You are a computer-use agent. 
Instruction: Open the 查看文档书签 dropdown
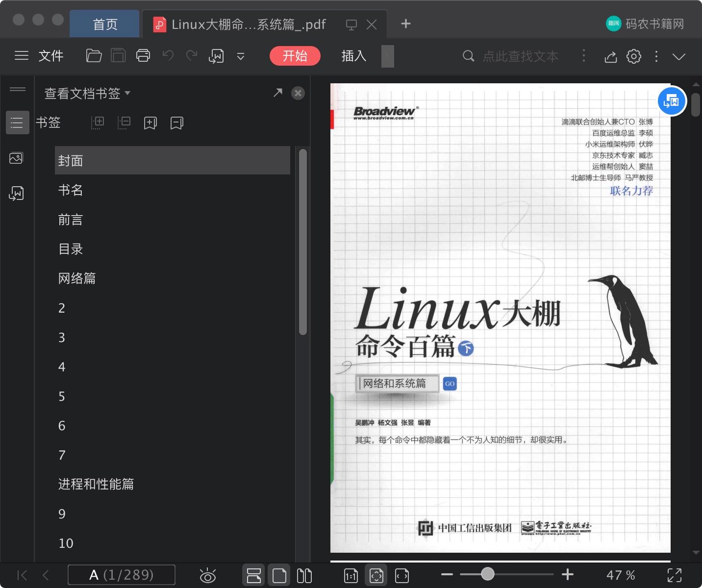(87, 93)
